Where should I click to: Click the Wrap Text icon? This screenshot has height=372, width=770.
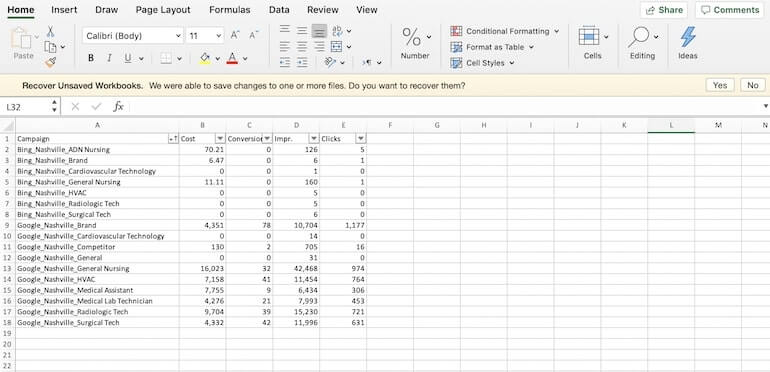[x=337, y=30]
